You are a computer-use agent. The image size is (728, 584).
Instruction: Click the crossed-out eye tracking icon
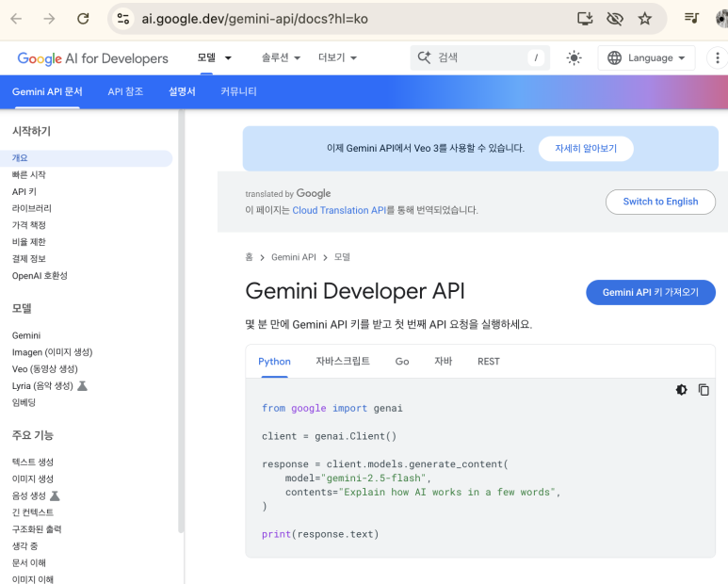pyautogui.click(x=615, y=19)
